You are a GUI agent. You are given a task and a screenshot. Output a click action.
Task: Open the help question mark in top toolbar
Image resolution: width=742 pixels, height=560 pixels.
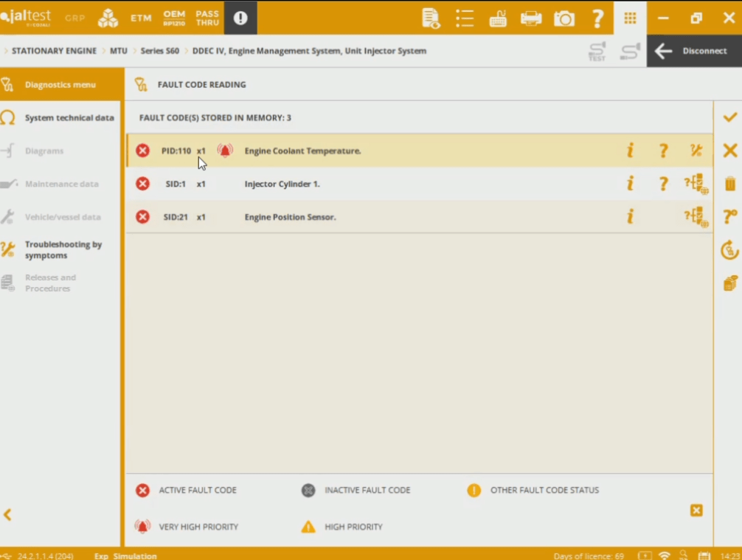click(x=597, y=18)
